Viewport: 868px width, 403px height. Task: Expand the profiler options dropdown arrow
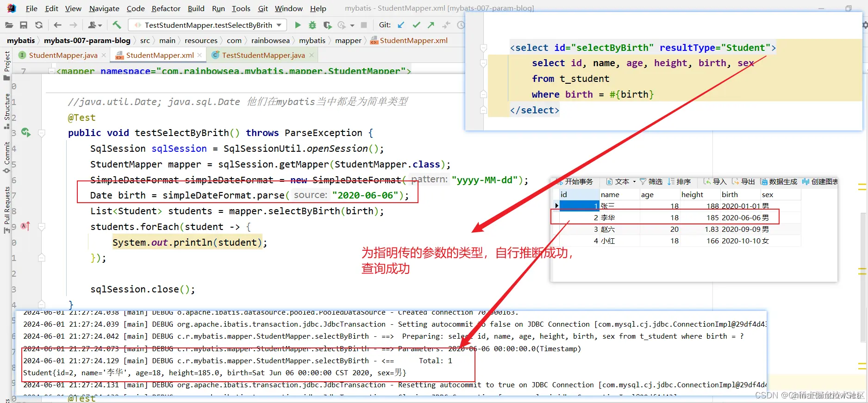(352, 25)
